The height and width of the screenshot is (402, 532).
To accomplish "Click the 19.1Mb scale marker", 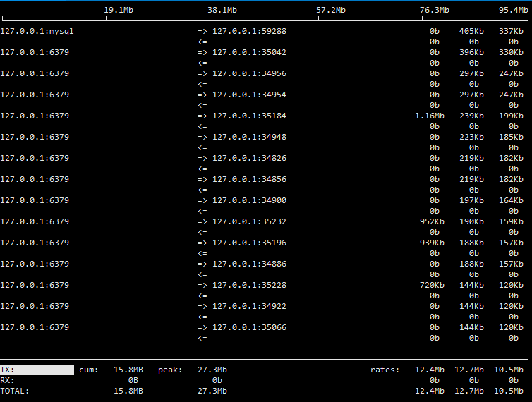I will pyautogui.click(x=119, y=10).
